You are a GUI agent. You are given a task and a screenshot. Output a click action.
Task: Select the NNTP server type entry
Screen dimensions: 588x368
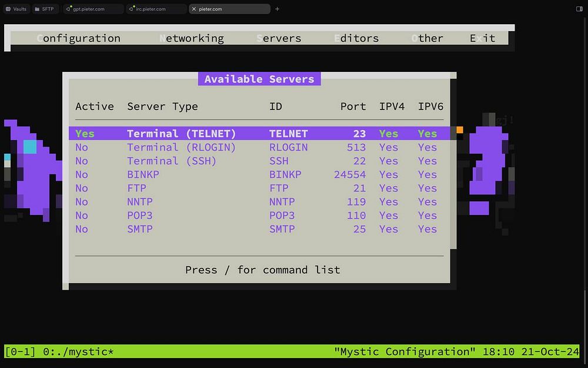click(140, 202)
